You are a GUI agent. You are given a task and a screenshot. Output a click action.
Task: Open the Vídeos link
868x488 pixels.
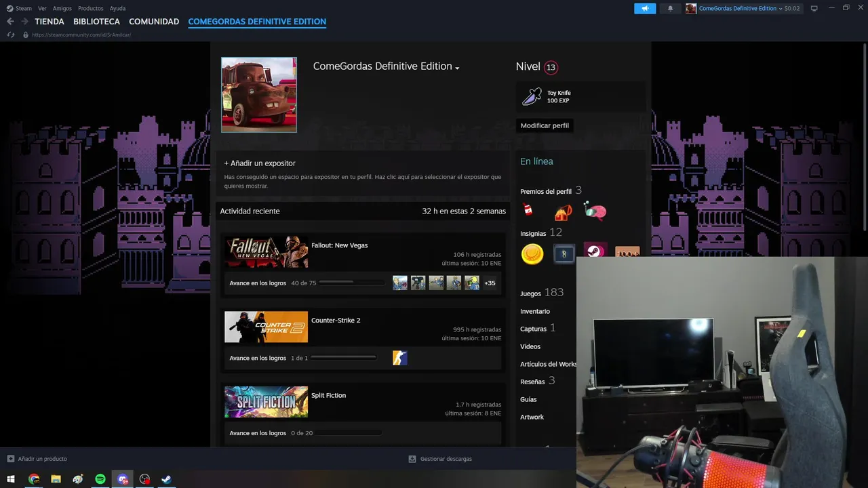530,346
